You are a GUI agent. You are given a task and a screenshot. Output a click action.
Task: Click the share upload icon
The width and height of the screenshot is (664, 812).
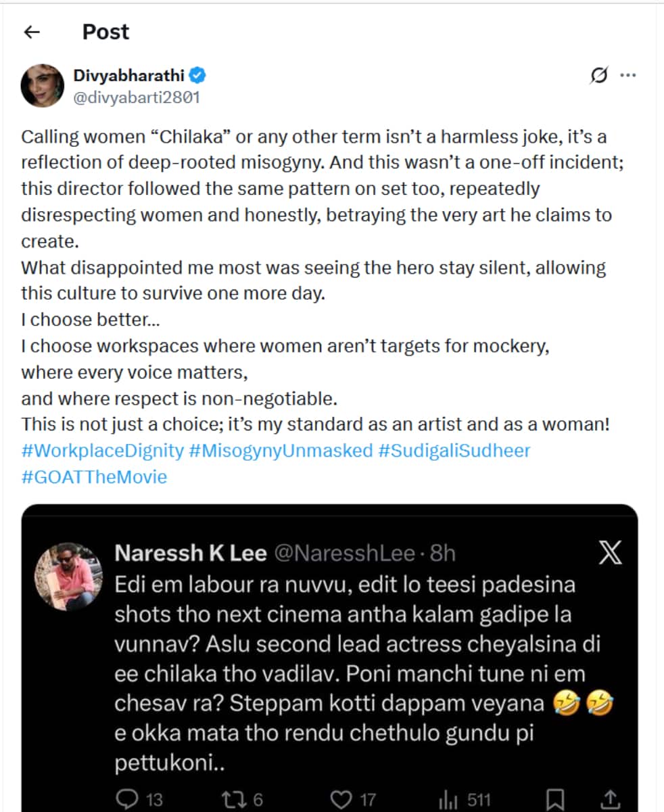pyautogui.click(x=610, y=800)
